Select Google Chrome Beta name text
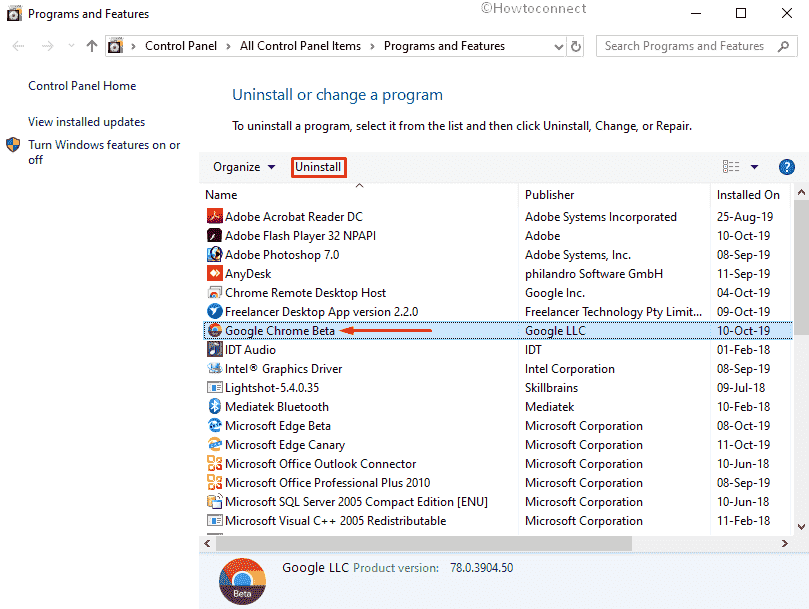The width and height of the screenshot is (809, 609). [x=280, y=330]
